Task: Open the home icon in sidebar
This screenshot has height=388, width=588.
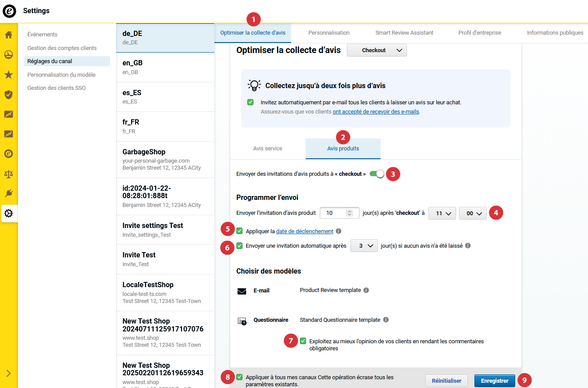Action: click(8, 35)
